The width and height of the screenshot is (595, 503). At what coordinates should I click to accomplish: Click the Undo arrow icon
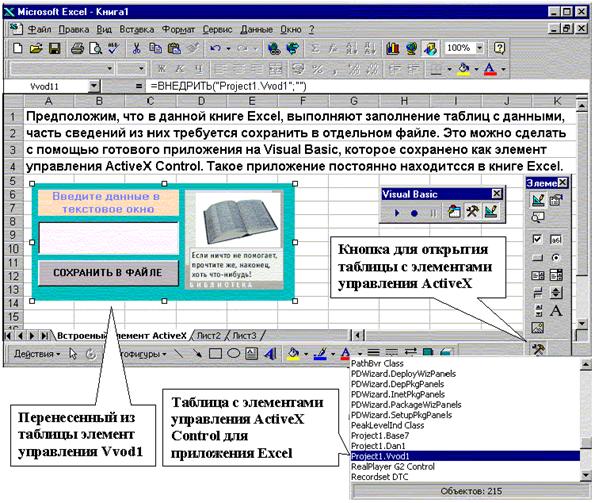(216, 48)
